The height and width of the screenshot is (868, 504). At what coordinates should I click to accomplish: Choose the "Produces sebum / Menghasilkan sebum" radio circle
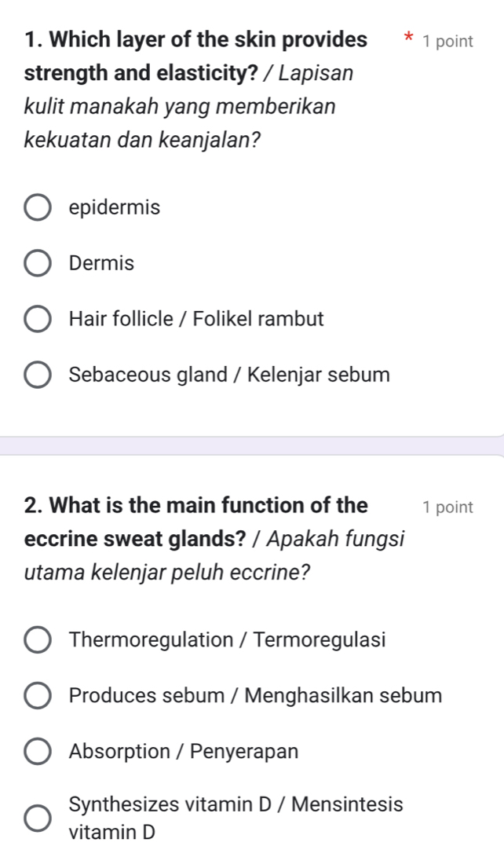click(x=38, y=696)
